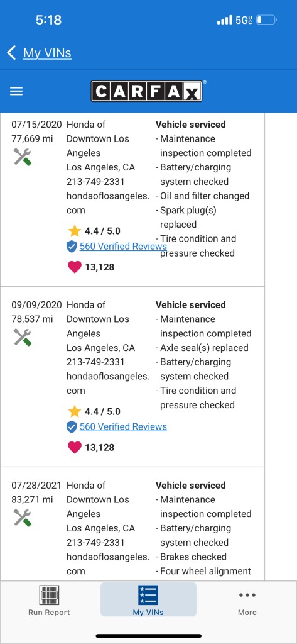Tap wrench icon for 07/15/2020 service
Image resolution: width=297 pixels, height=644 pixels.
tap(23, 157)
